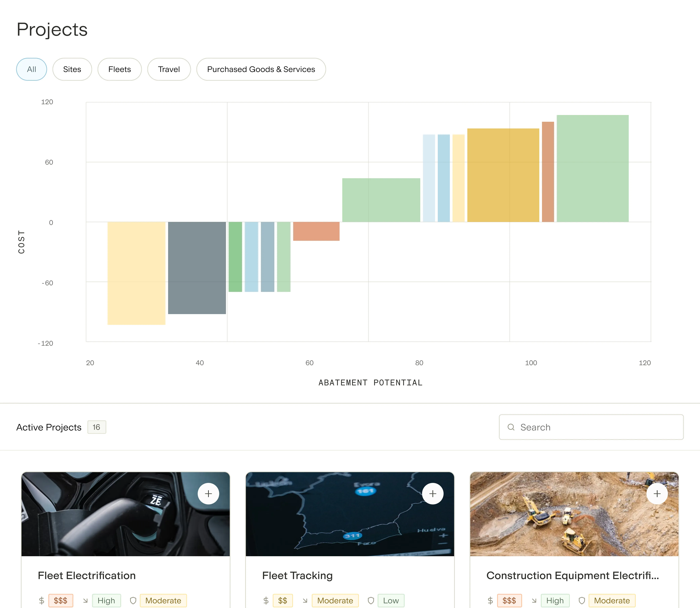700x608 pixels.
Task: Click the plus icon on Fleet Electrification card
Action: pyautogui.click(x=209, y=494)
